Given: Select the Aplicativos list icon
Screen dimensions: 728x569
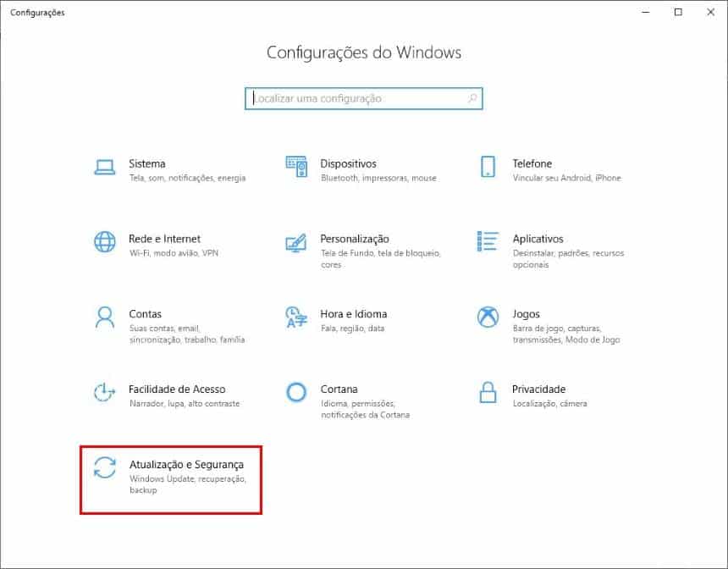Looking at the screenshot, I should (x=488, y=241).
